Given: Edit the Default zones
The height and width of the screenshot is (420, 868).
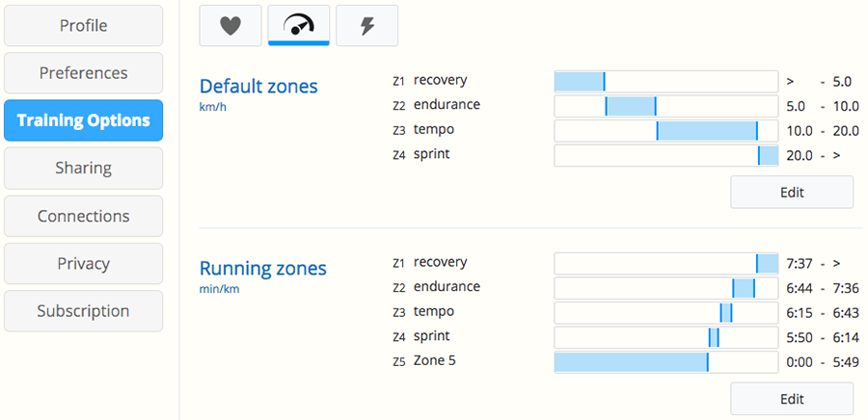Looking at the screenshot, I should pos(792,193).
